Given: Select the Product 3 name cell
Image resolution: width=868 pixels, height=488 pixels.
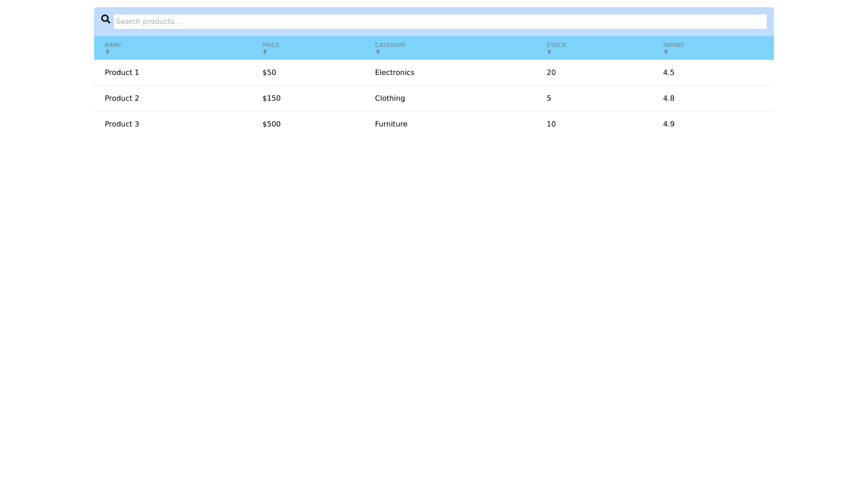Looking at the screenshot, I should pyautogui.click(x=122, y=124).
